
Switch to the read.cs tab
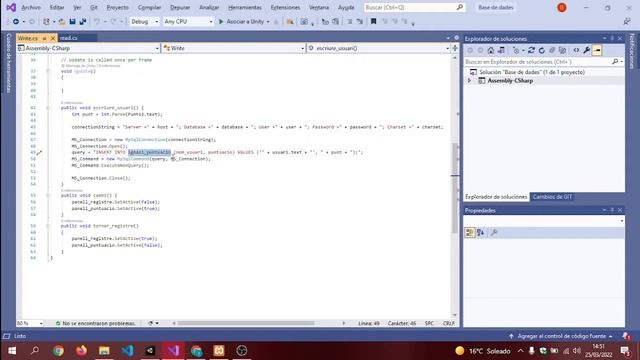69,38
